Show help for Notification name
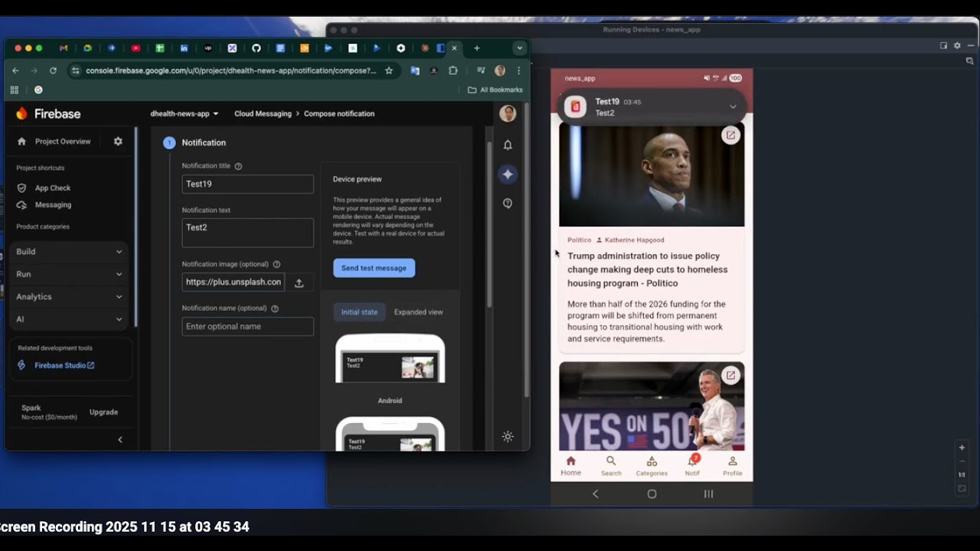 [x=275, y=308]
